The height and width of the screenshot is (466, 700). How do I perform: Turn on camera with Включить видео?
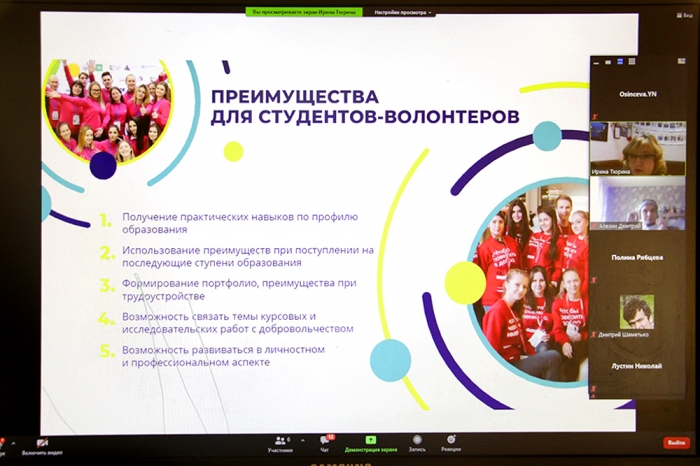click(42, 445)
